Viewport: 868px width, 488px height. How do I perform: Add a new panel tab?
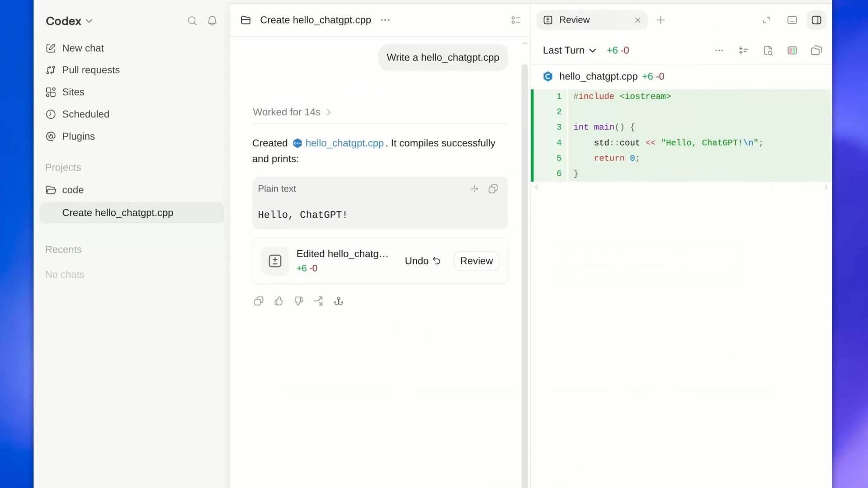[x=660, y=20]
